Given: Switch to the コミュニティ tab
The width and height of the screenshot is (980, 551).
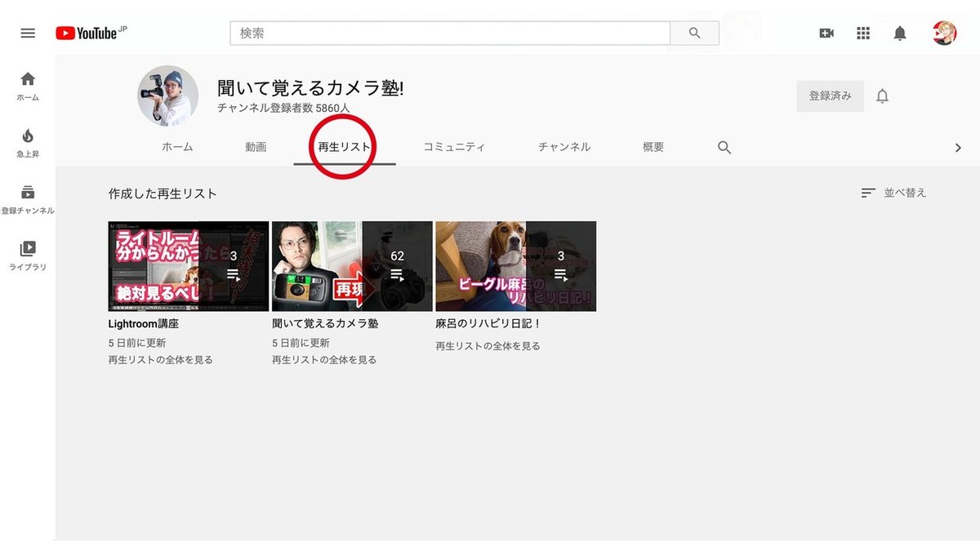Looking at the screenshot, I should [x=454, y=147].
